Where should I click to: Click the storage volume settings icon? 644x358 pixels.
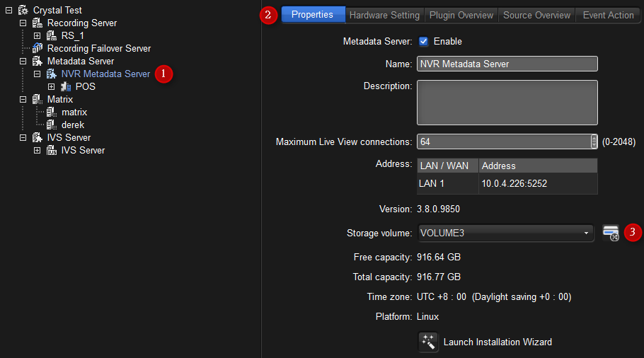[x=610, y=233]
